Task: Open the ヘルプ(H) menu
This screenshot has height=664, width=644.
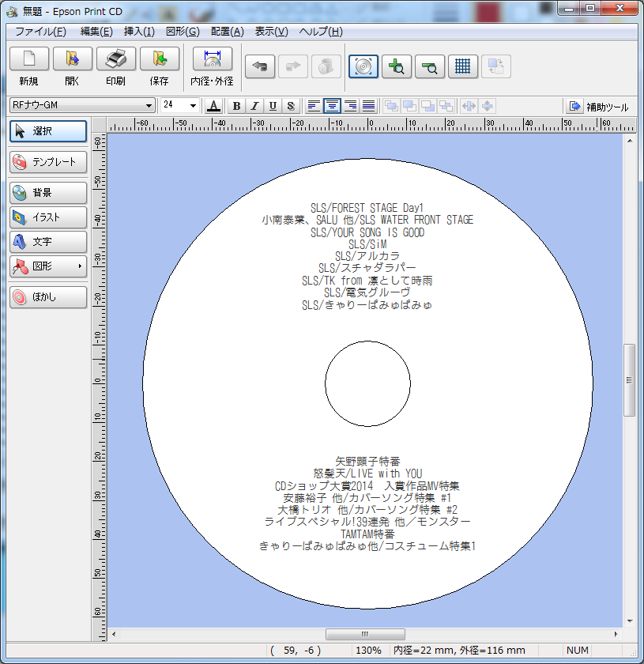Action: [x=321, y=32]
